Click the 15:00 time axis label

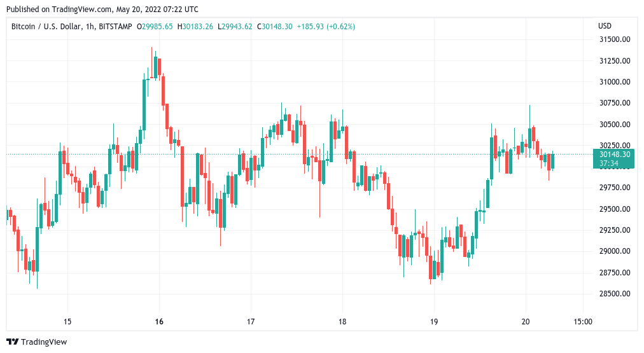583,322
